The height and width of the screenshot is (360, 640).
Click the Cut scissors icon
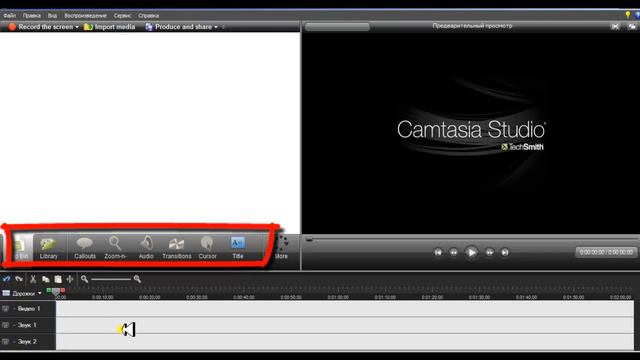click(33, 279)
